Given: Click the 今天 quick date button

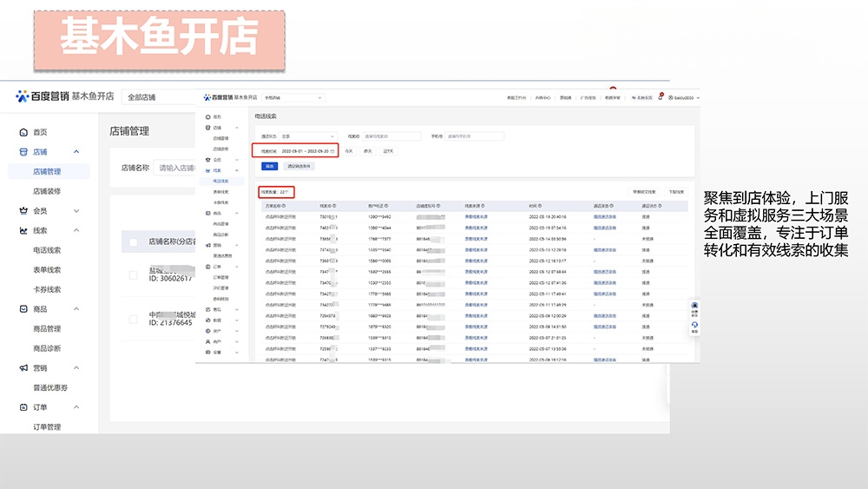Looking at the screenshot, I should pyautogui.click(x=349, y=151).
